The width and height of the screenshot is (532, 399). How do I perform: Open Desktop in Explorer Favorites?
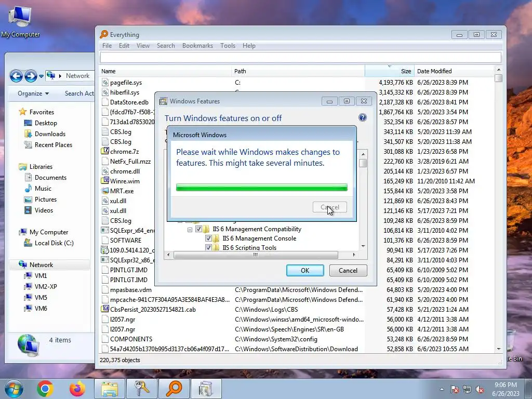pos(46,123)
